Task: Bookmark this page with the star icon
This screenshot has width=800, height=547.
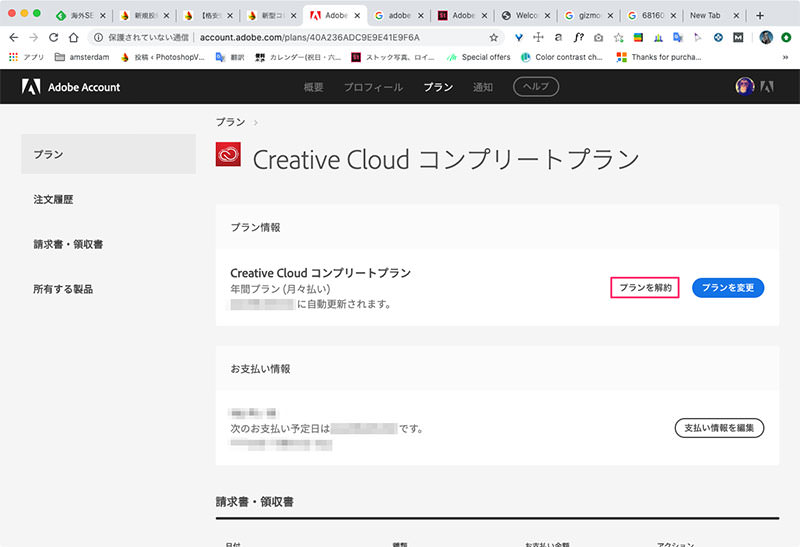Action: [x=493, y=37]
